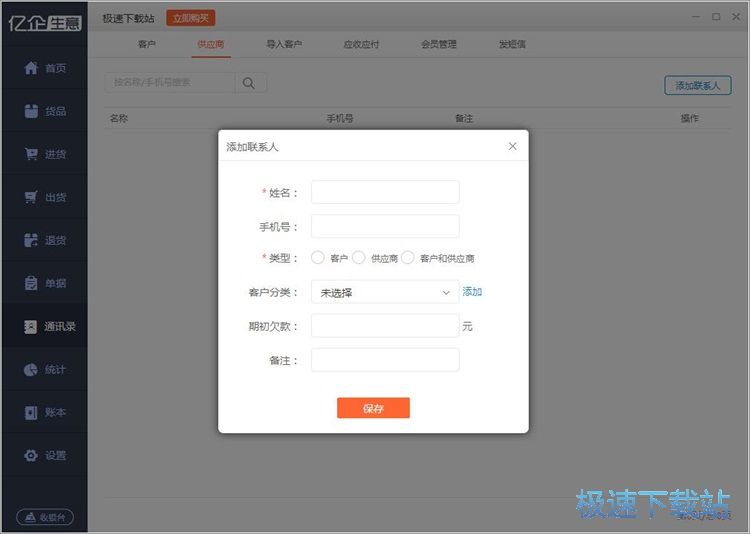Click the 保存 save button
The image size is (750, 534).
(x=373, y=408)
